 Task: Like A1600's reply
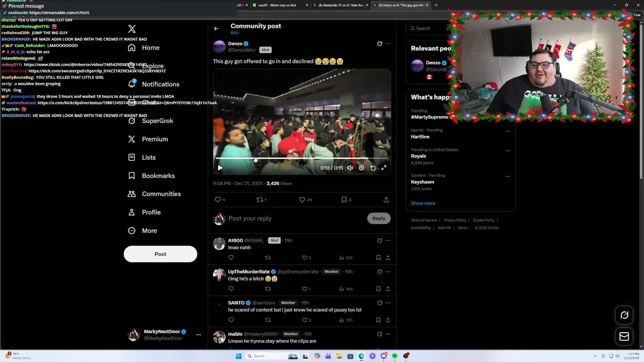click(306, 258)
